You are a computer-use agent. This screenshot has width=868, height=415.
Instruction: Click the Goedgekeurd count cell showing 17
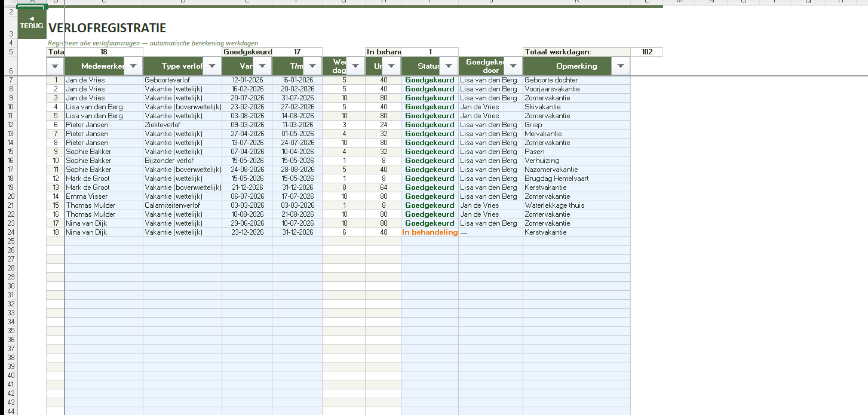point(297,52)
